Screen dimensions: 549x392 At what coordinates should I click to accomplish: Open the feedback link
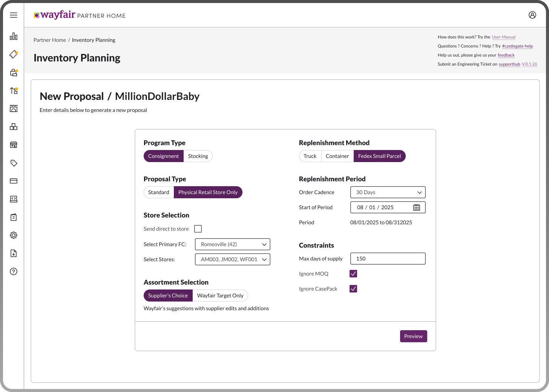click(506, 55)
